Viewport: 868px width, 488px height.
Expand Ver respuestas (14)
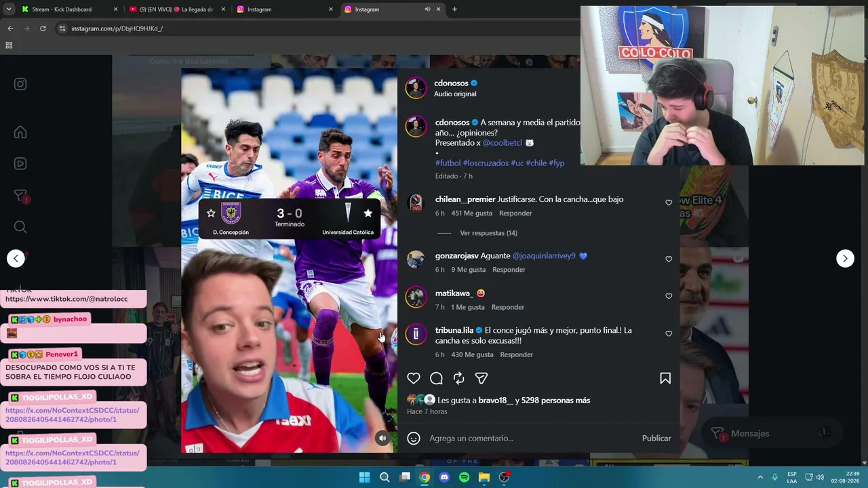click(x=488, y=233)
